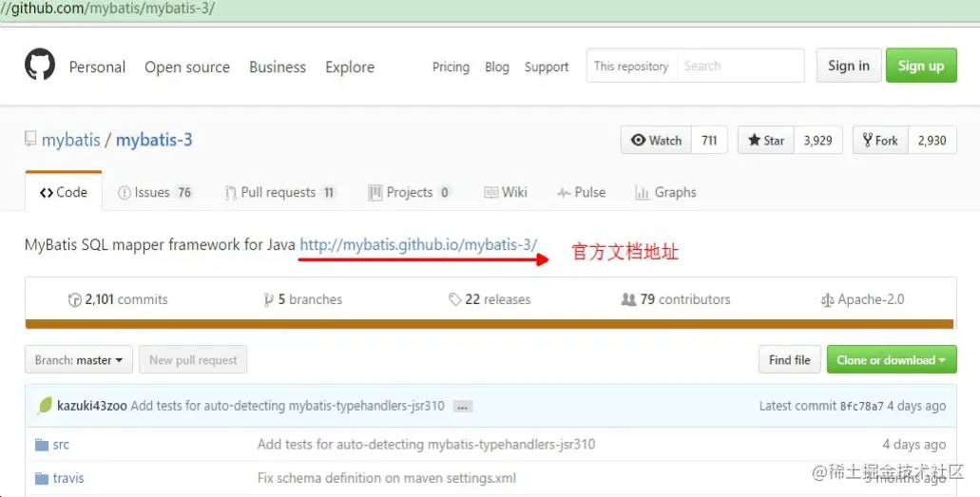This screenshot has height=497, width=980.
Task: Open Fix schema definition commit message
Action: (x=387, y=478)
